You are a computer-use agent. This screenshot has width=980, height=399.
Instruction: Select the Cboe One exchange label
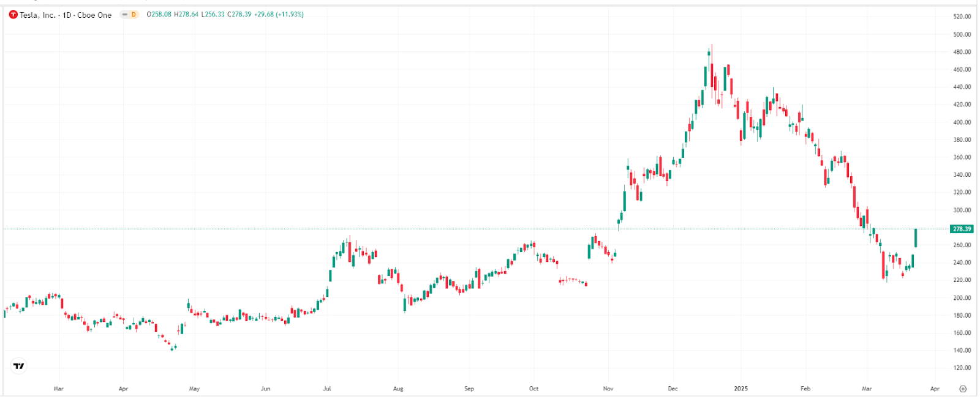(x=94, y=15)
